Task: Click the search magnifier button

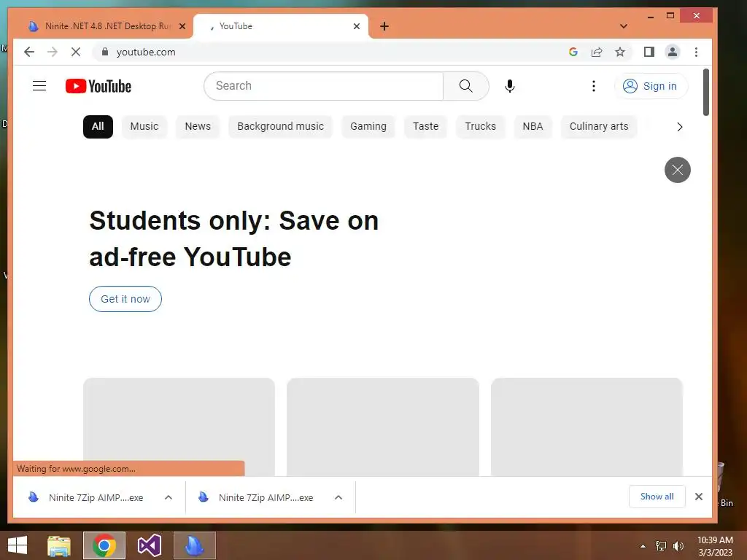Action: point(465,86)
